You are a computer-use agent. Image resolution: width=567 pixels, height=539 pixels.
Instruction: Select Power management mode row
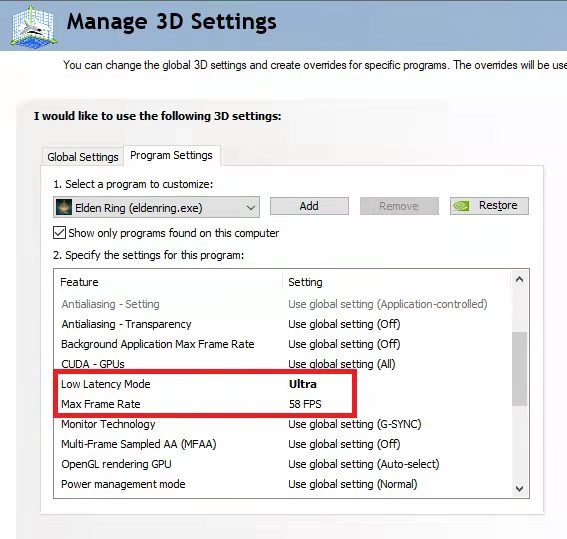click(282, 484)
